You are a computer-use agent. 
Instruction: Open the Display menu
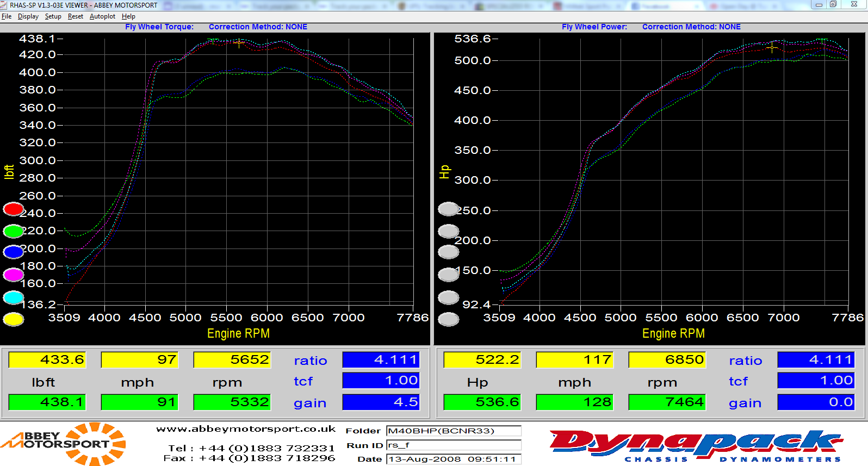(28, 16)
